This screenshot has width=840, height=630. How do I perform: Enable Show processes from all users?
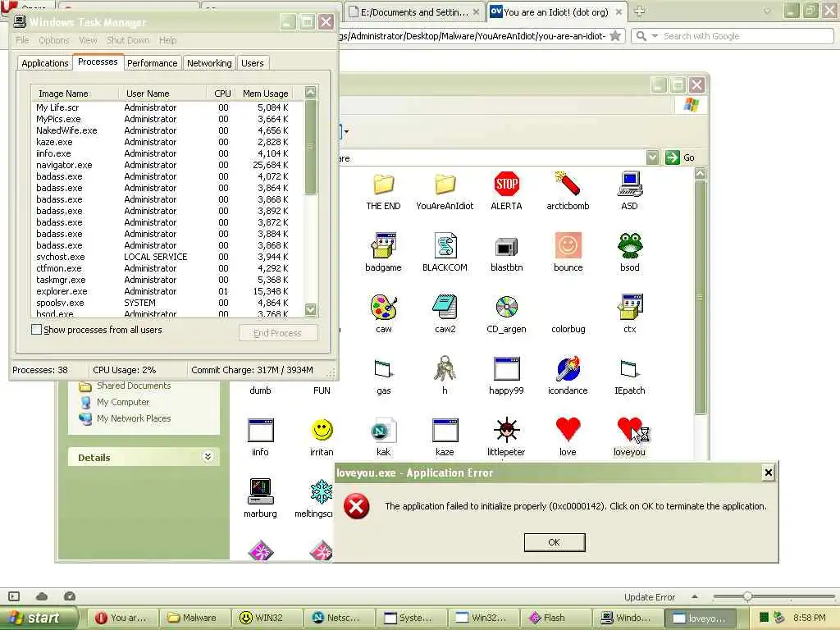[36, 330]
